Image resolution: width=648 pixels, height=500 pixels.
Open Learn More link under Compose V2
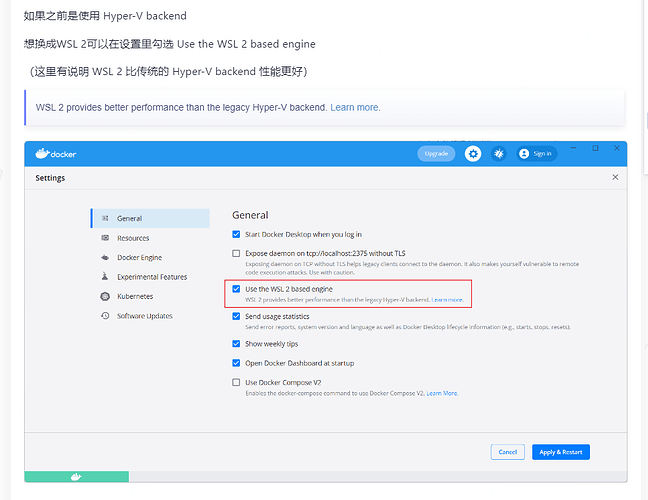click(442, 393)
